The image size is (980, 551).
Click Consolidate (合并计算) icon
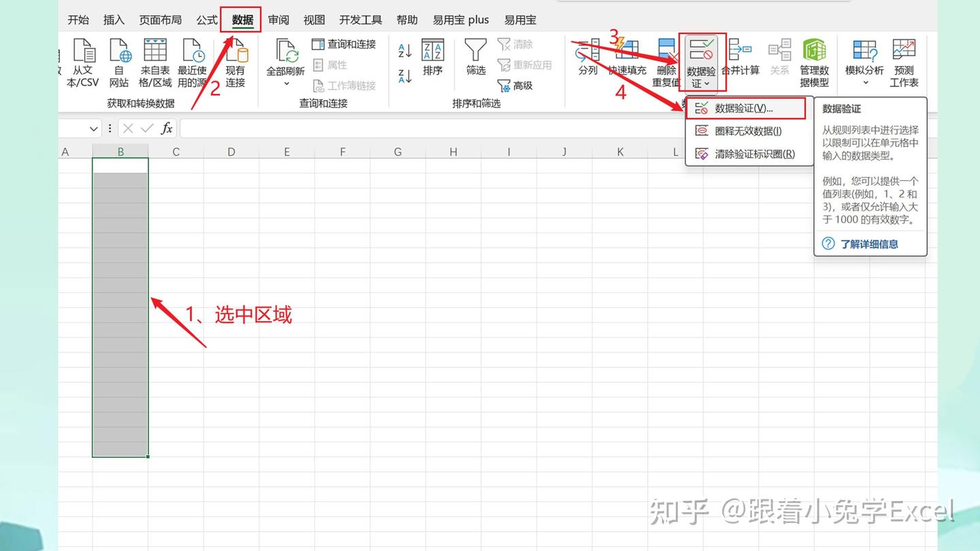[740, 51]
